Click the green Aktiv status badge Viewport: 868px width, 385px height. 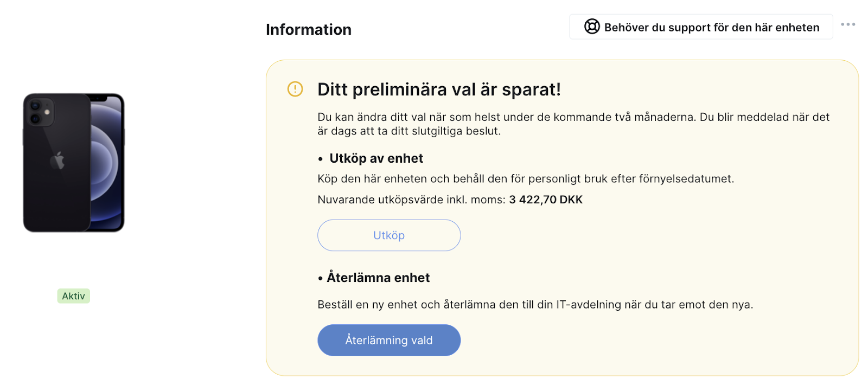(x=74, y=296)
